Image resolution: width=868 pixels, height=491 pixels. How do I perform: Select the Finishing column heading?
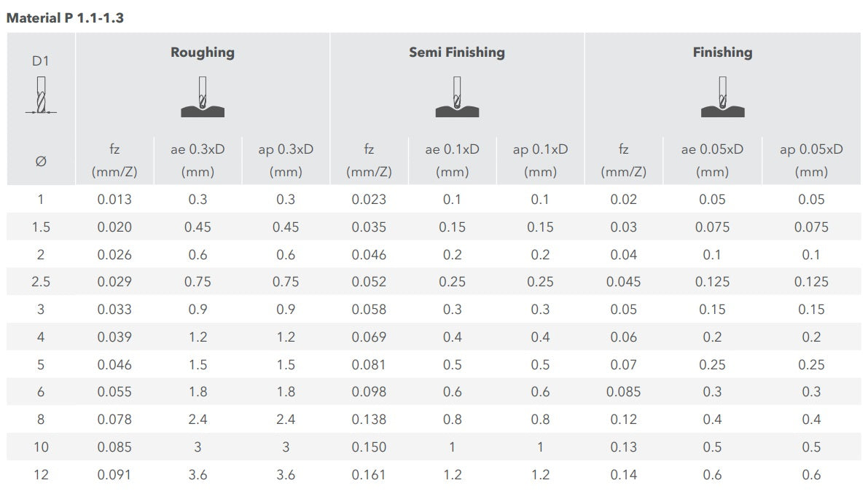tap(722, 52)
